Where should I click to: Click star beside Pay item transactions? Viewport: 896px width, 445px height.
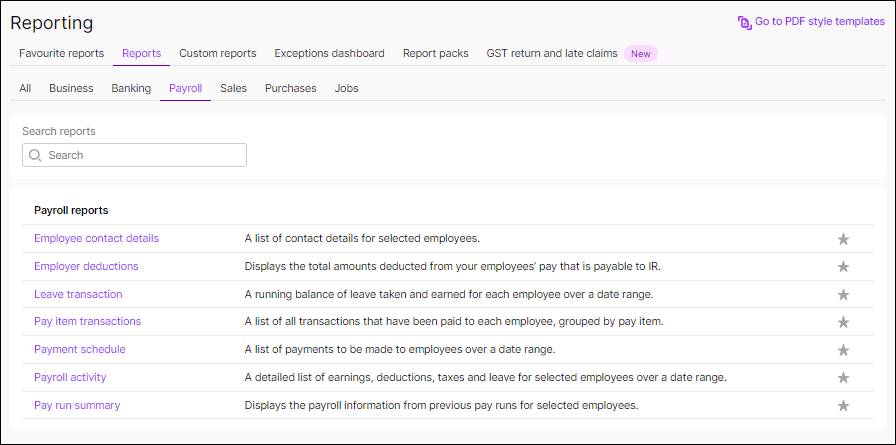843,322
